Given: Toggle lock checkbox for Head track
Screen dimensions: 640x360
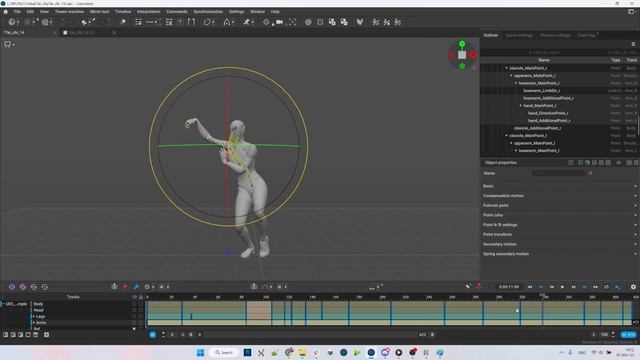Looking at the screenshot, I should point(141,310).
